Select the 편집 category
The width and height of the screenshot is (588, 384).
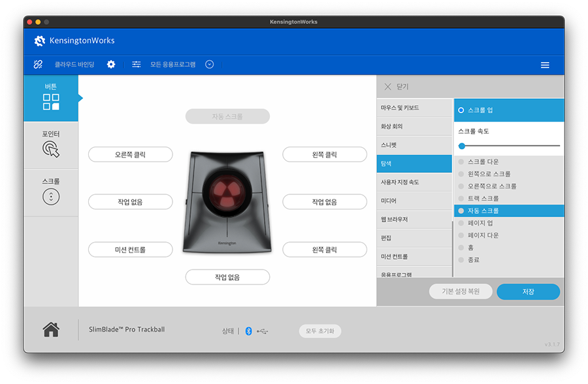tap(414, 238)
